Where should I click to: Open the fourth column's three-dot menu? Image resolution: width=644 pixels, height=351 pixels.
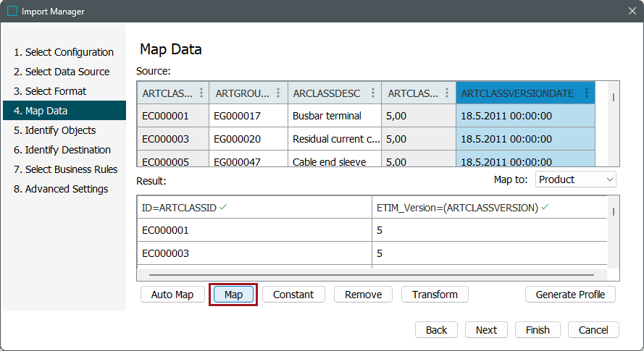(x=446, y=93)
